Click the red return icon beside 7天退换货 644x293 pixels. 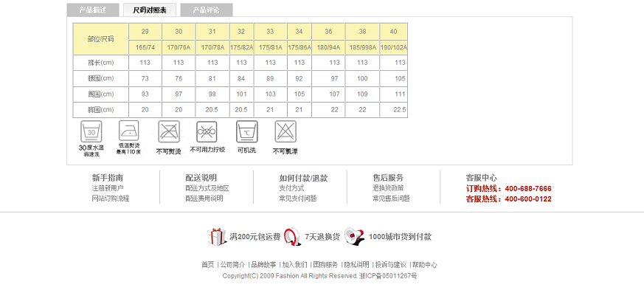coord(292,237)
